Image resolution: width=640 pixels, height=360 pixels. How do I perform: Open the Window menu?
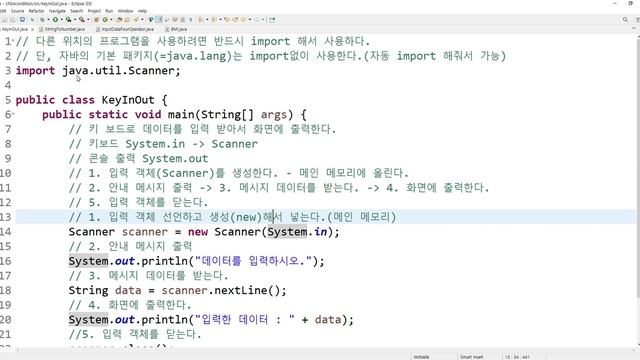point(125,11)
